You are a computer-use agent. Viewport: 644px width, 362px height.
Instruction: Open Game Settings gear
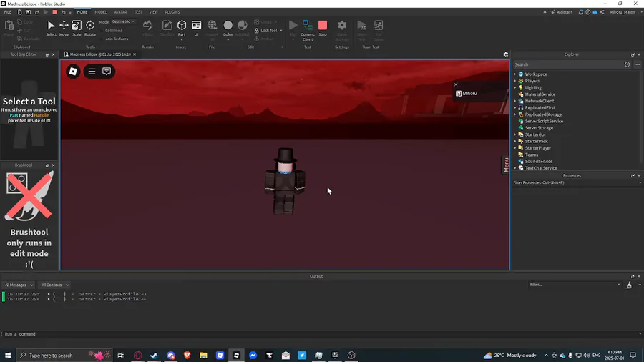[342, 29]
